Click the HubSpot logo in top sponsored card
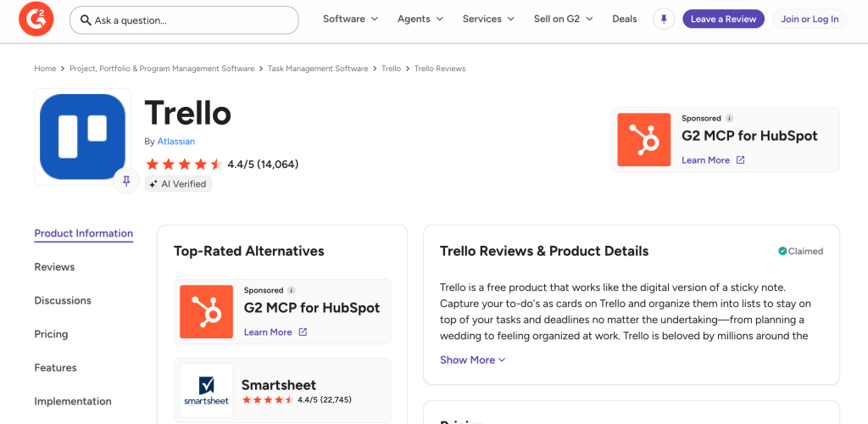The image size is (868, 424). tap(644, 139)
